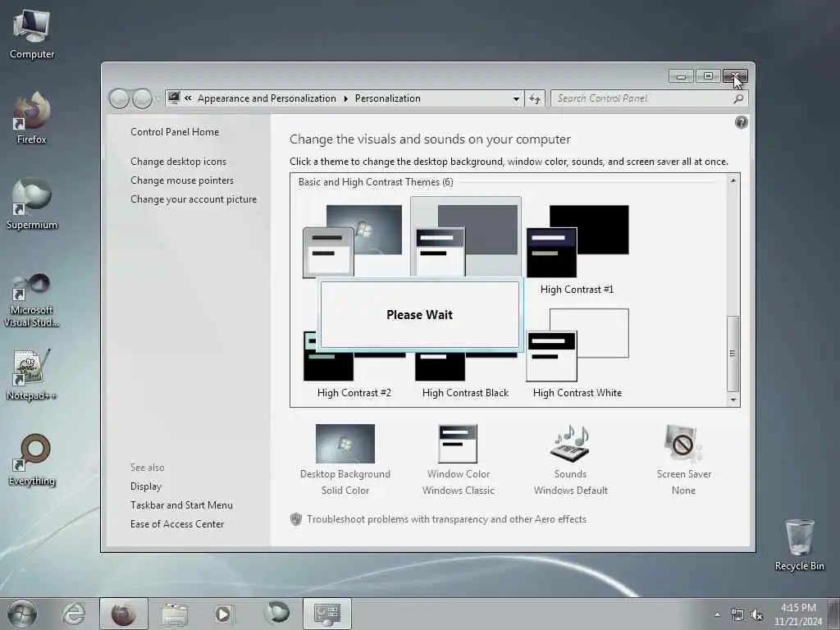The height and width of the screenshot is (630, 840).
Task: Select the Control Panel taskbar button
Action: pyautogui.click(x=327, y=614)
